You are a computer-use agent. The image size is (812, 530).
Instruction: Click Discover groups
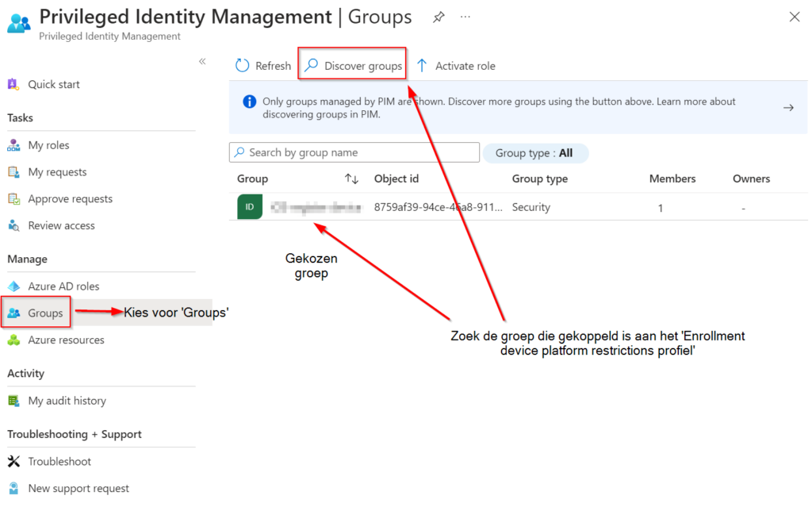coord(353,66)
